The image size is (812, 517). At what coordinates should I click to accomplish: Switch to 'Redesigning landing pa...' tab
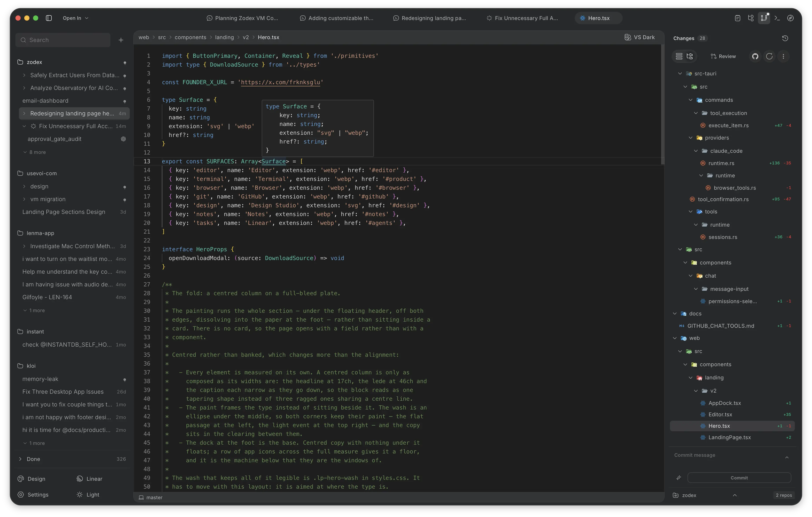coord(430,18)
